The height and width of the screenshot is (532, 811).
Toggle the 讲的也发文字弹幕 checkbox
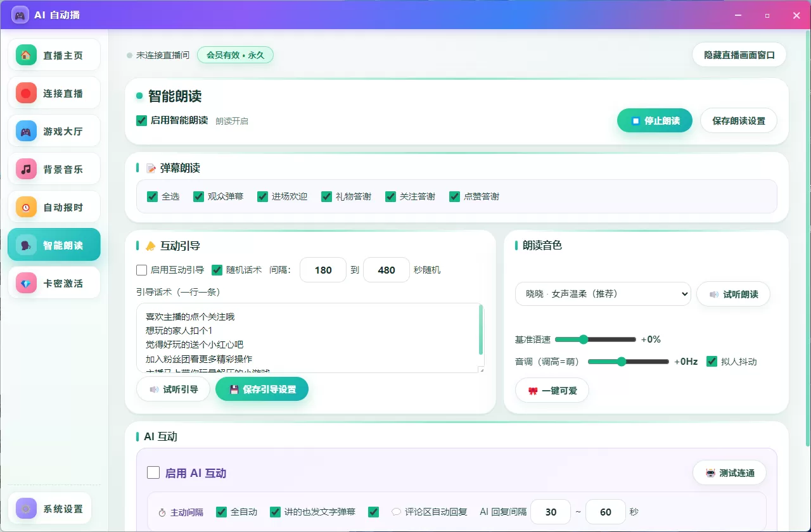tap(275, 512)
